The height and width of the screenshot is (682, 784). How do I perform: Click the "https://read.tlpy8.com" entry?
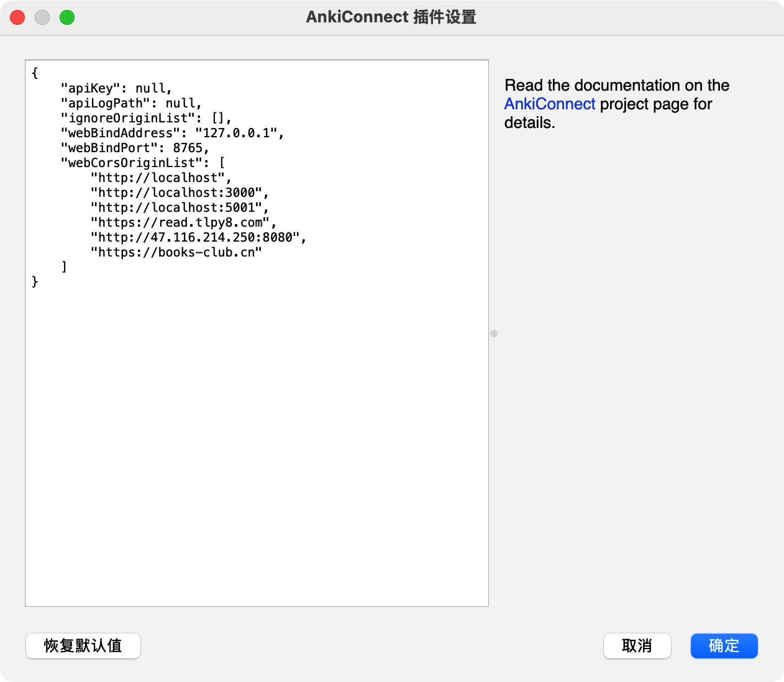tap(183, 222)
